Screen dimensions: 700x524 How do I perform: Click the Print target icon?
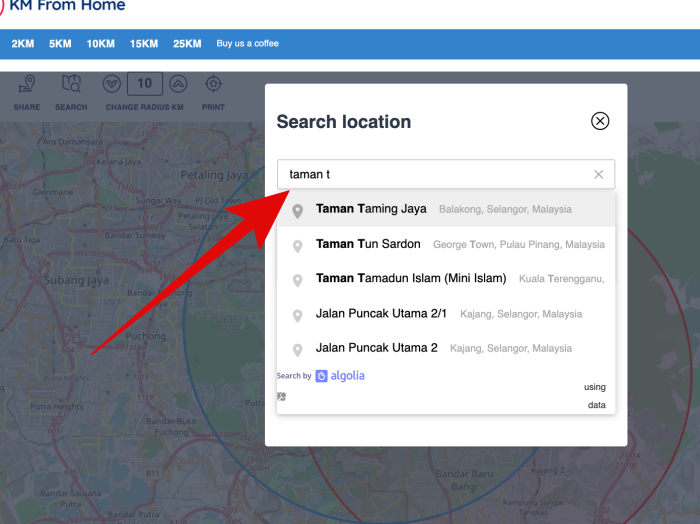(213, 84)
